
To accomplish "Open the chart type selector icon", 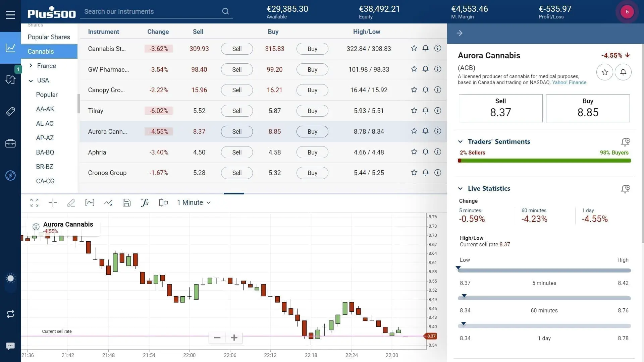I will 90,202.
